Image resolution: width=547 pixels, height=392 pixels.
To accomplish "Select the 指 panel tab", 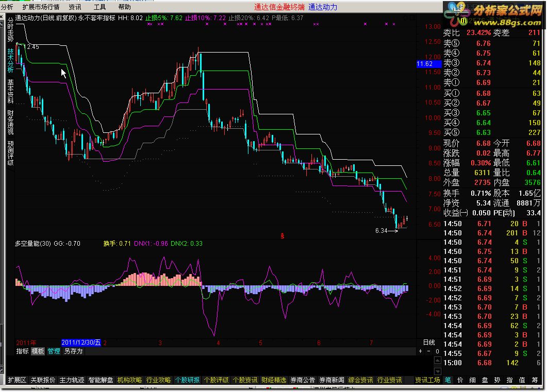I will coord(510,380).
